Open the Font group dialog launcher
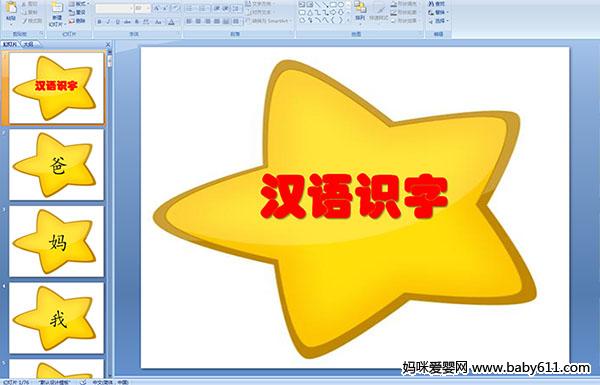Image resolution: width=600 pixels, height=385 pixels. coord(179,34)
